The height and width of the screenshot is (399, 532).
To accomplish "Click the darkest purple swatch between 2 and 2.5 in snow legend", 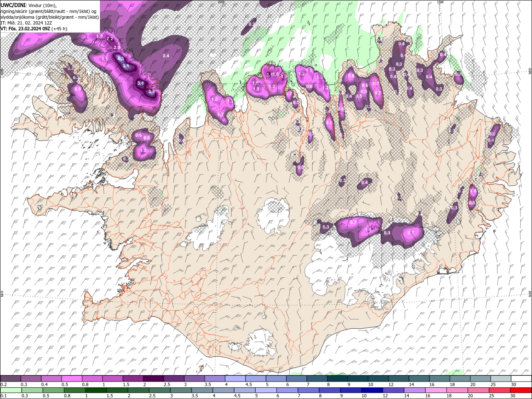I will click(x=153, y=379).
